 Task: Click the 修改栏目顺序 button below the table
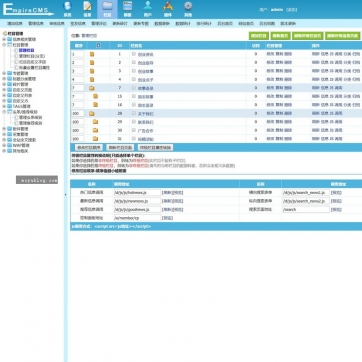pos(89,147)
